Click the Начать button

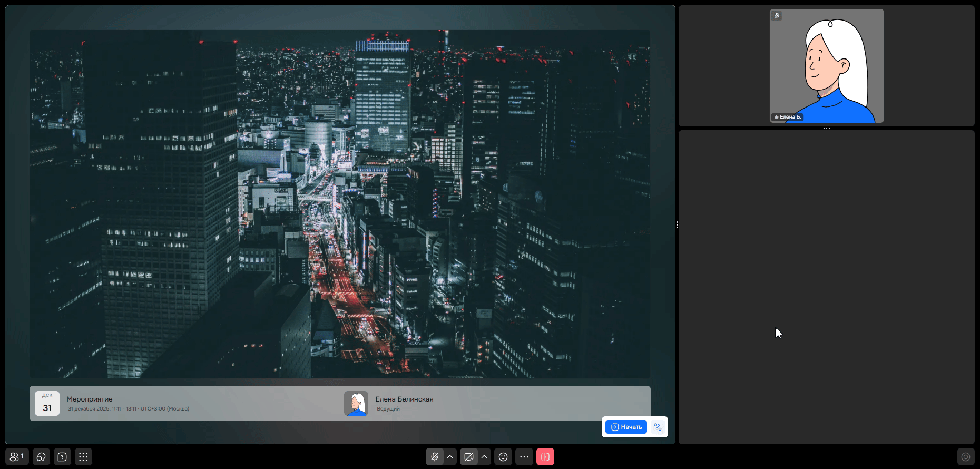click(626, 427)
